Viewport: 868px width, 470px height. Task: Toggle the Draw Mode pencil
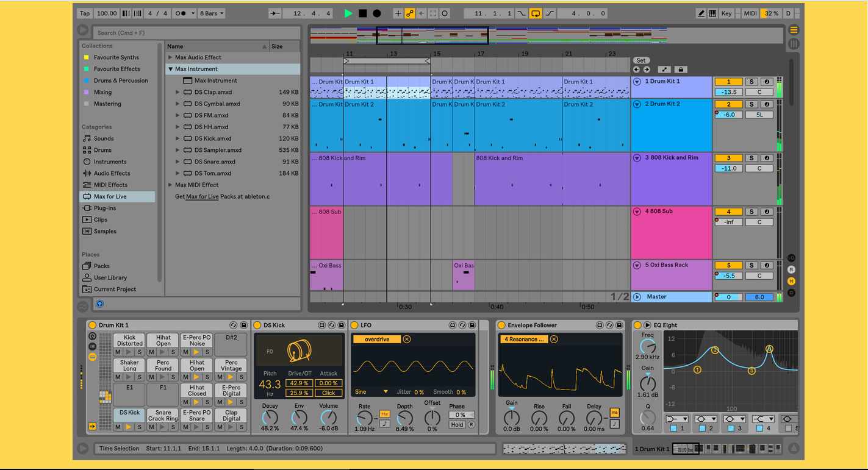[x=702, y=13]
